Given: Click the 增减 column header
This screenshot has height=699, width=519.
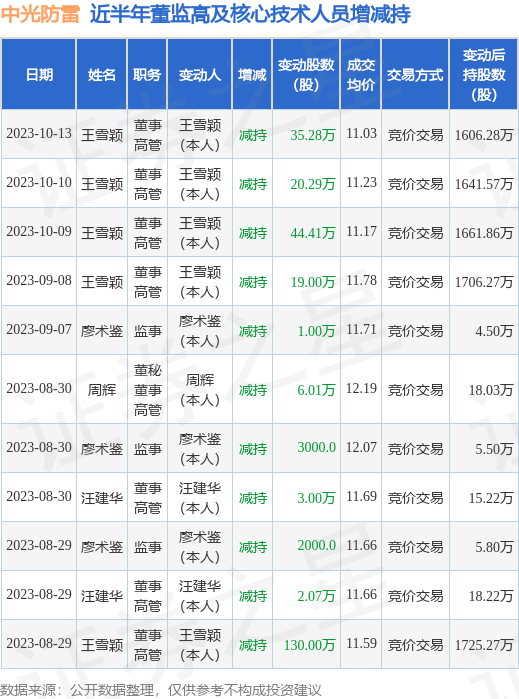Looking at the screenshot, I should tap(252, 74).
